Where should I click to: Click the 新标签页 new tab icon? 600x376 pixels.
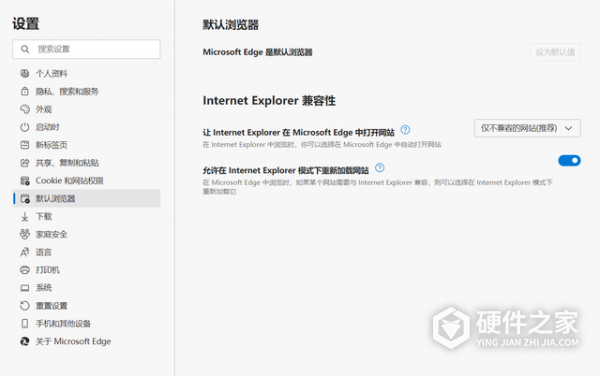point(25,145)
